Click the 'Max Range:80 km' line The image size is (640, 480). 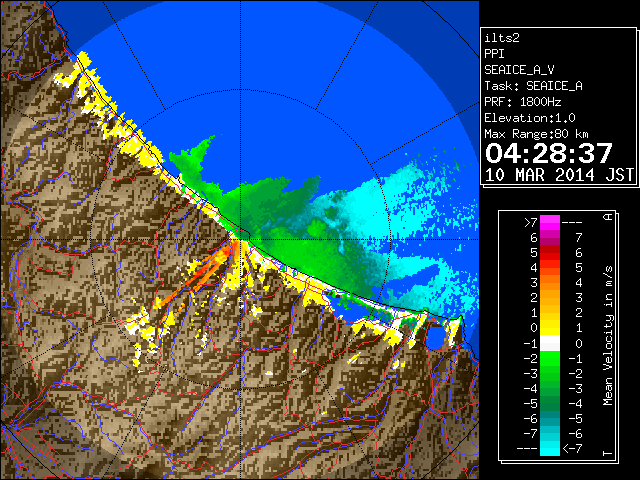[x=536, y=134]
